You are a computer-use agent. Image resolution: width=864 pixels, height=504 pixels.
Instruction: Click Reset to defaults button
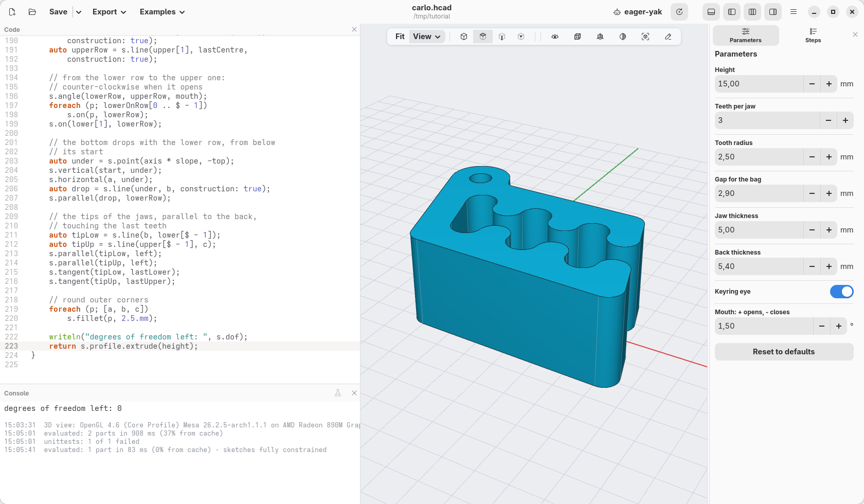784,352
